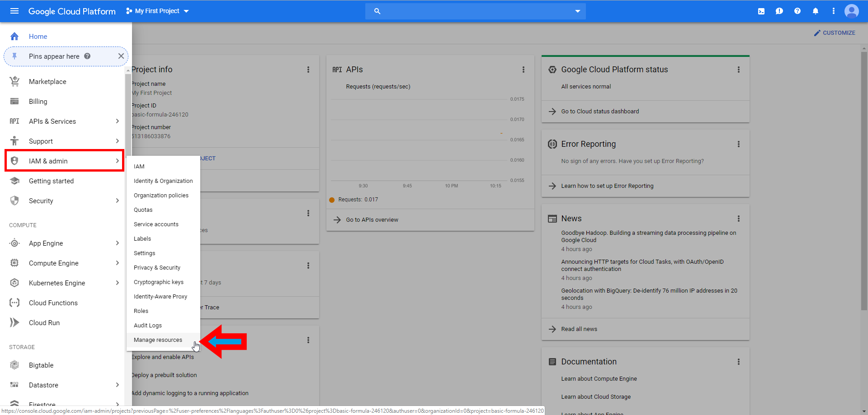This screenshot has width=868, height=415.
Task: Open Learn about Compute Engine documentation link
Action: pyautogui.click(x=599, y=379)
